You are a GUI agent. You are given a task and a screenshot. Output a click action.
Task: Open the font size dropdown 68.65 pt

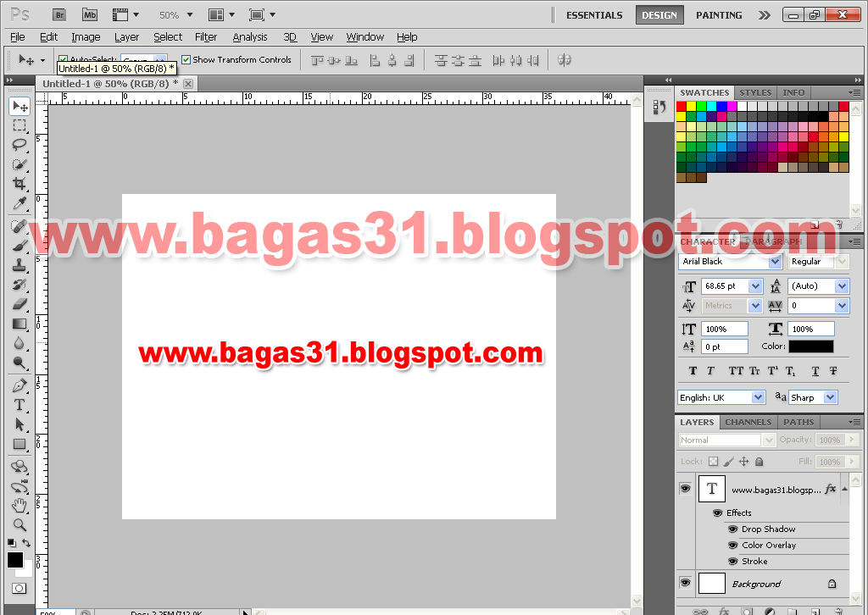(x=755, y=286)
